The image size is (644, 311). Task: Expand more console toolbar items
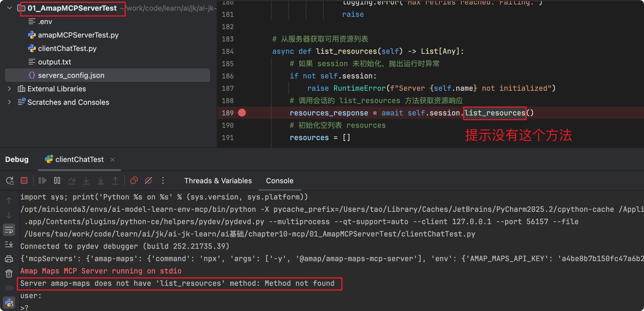(x=9, y=288)
